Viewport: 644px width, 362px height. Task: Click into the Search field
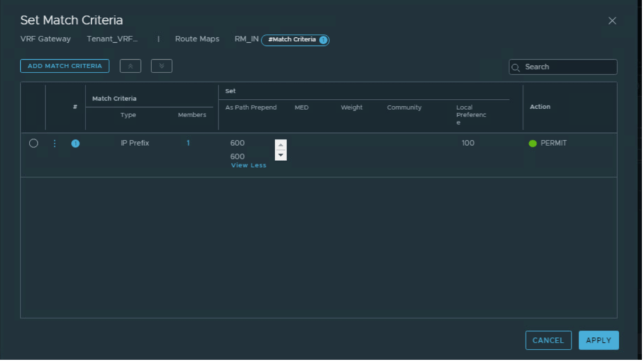tap(568, 67)
